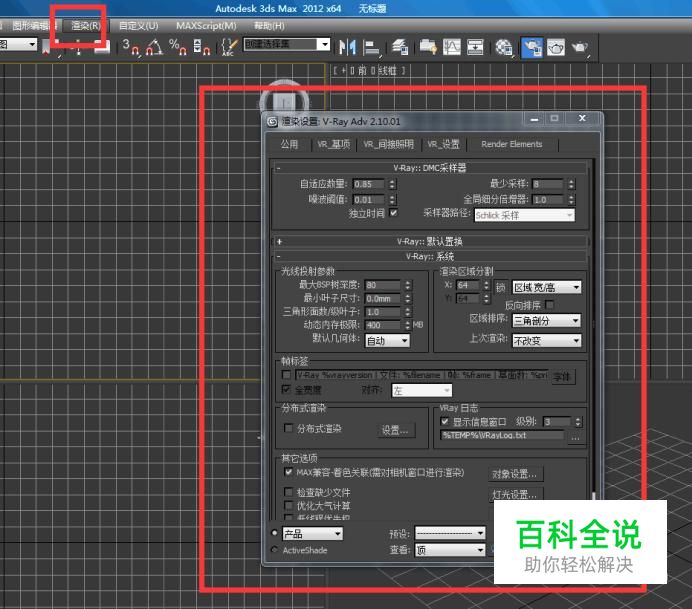
Task: Click the frame stamp Font button
Action: [x=563, y=376]
